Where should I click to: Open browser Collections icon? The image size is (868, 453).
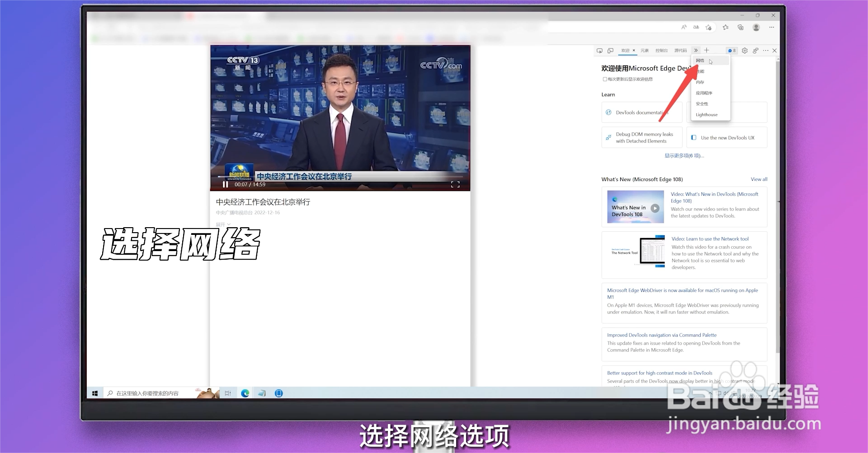(x=741, y=27)
